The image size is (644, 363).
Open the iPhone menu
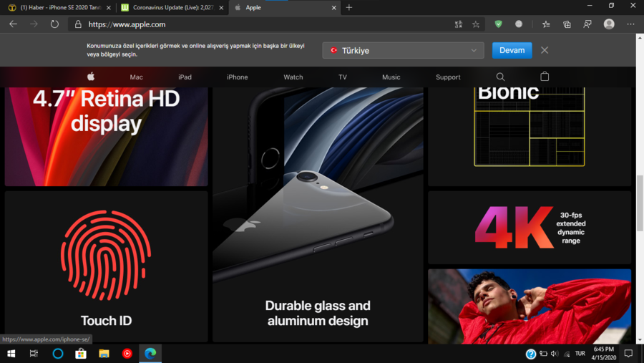(238, 77)
